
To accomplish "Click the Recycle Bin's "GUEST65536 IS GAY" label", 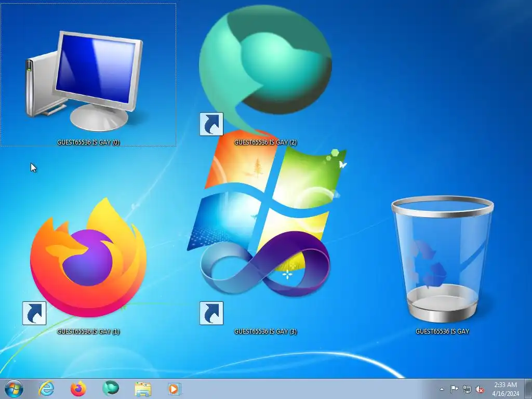I will tap(443, 331).
